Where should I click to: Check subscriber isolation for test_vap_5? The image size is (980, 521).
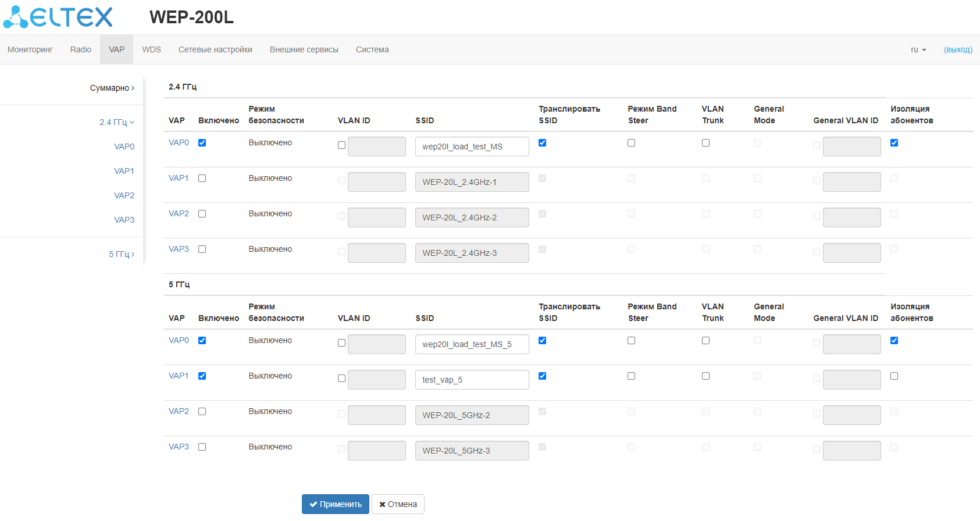point(894,376)
